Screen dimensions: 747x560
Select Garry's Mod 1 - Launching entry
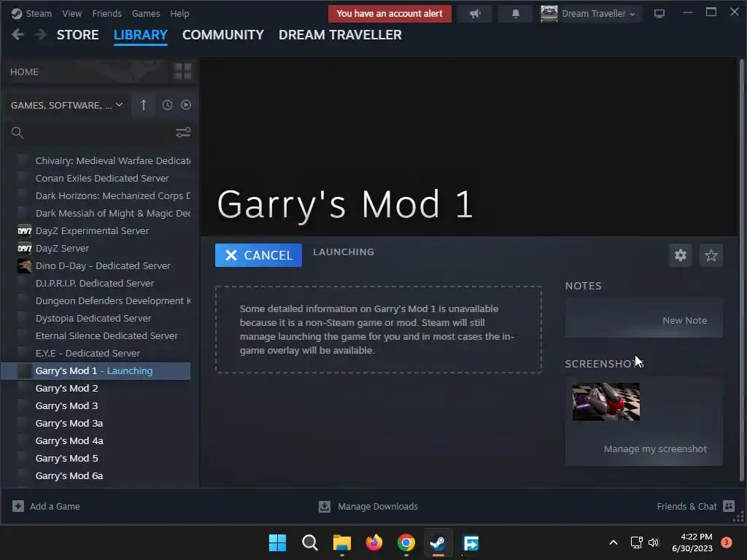tap(96, 371)
